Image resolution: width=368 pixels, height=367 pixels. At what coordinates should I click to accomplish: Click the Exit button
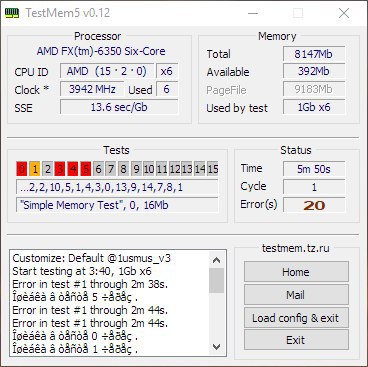tap(296, 340)
